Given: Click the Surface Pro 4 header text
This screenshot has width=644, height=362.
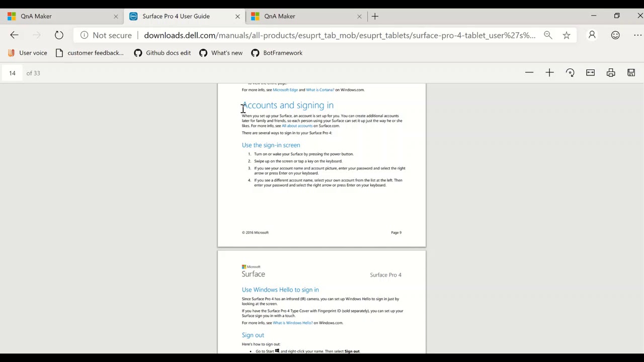Looking at the screenshot, I should (x=385, y=275).
